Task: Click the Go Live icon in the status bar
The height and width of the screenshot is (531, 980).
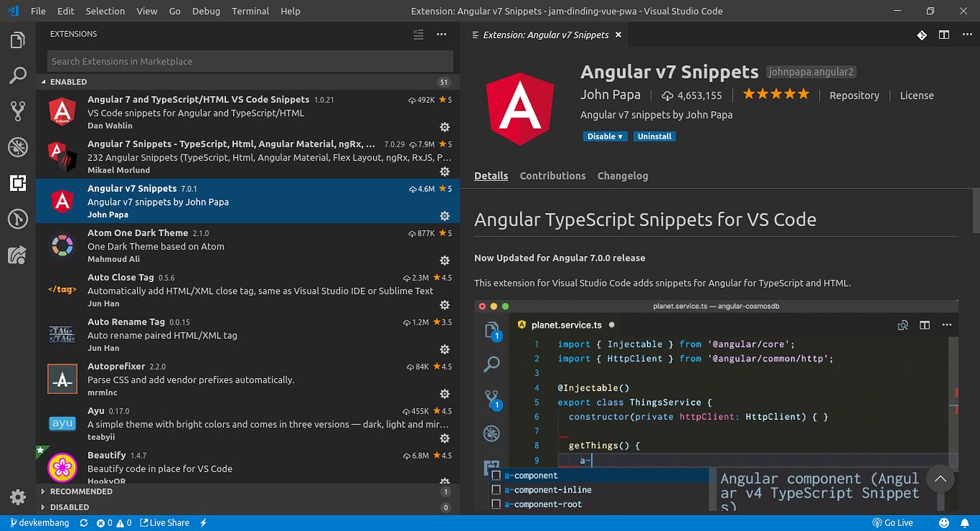Action: tap(893, 522)
